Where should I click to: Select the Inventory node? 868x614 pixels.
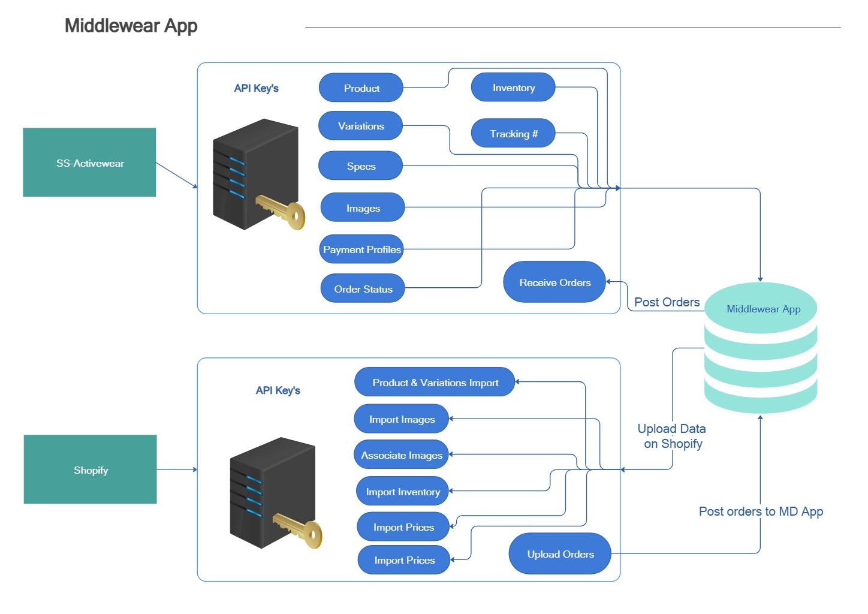(x=513, y=88)
